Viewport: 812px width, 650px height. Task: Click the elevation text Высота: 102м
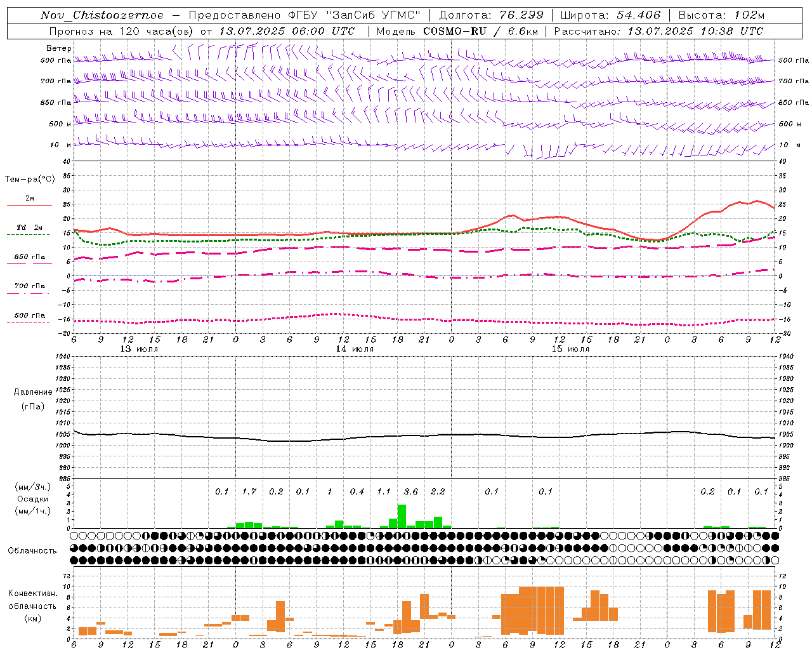721,15
